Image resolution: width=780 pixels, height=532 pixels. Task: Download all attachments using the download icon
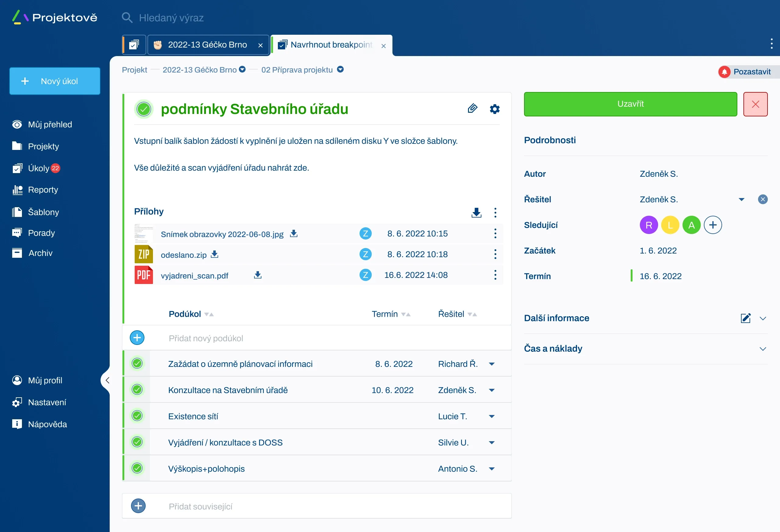click(x=476, y=212)
